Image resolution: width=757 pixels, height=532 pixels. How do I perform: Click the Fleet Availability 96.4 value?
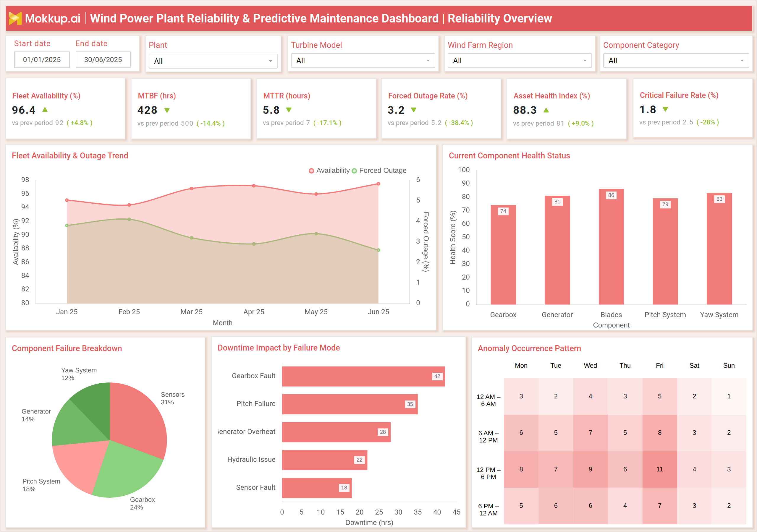tap(24, 110)
